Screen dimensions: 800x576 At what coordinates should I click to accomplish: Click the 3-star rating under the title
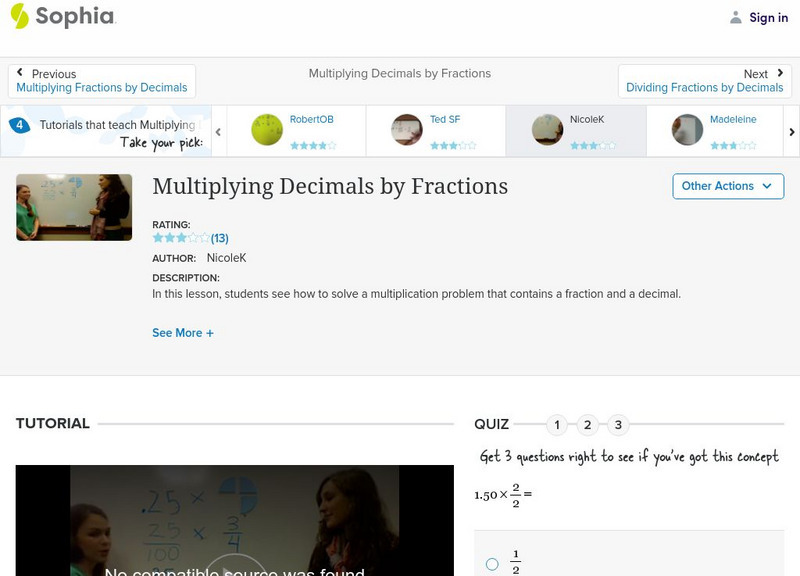pyautogui.click(x=181, y=238)
